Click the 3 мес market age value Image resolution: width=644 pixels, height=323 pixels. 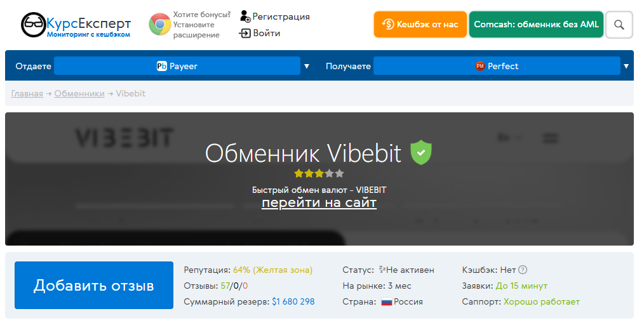[x=399, y=286]
